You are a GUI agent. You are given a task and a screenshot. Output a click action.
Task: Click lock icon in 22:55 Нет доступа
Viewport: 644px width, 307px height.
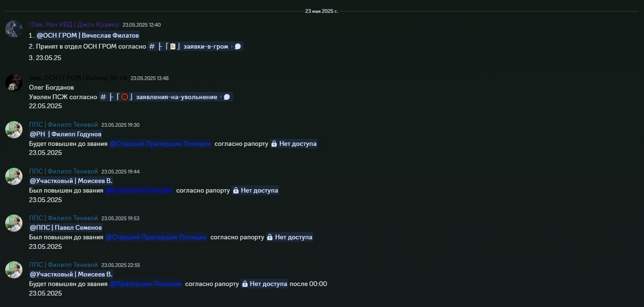pos(245,284)
